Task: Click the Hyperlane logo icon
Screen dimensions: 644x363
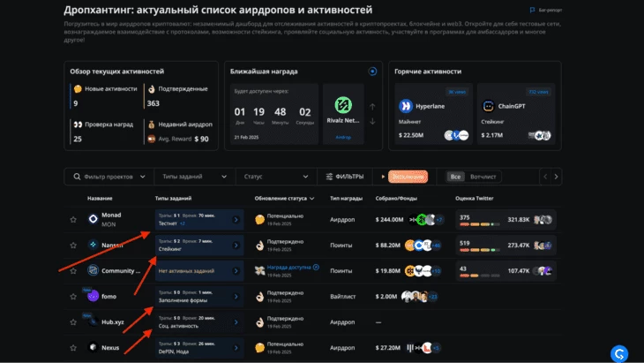Action: (x=406, y=106)
